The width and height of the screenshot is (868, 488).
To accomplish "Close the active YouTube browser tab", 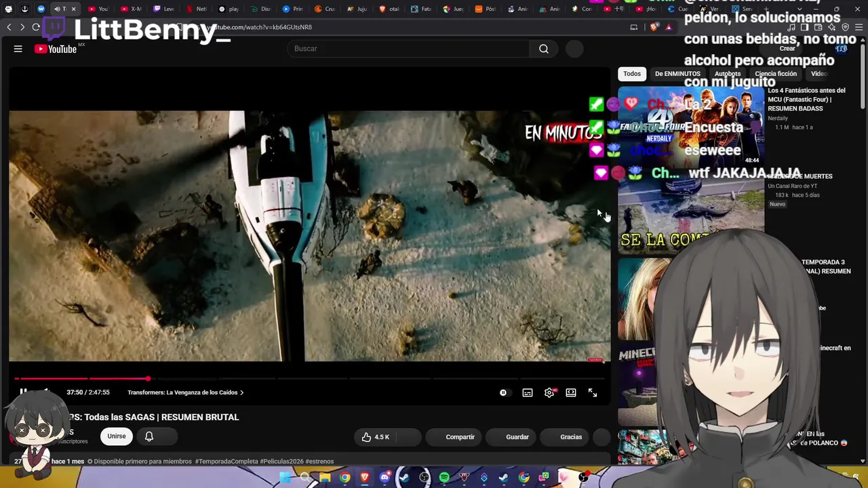I will tap(73, 9).
